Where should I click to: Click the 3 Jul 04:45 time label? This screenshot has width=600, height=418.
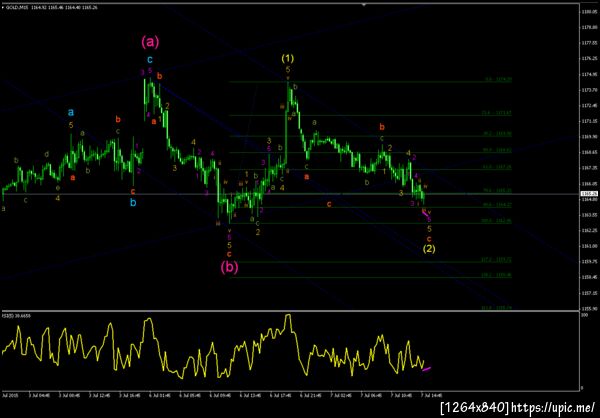click(x=39, y=394)
